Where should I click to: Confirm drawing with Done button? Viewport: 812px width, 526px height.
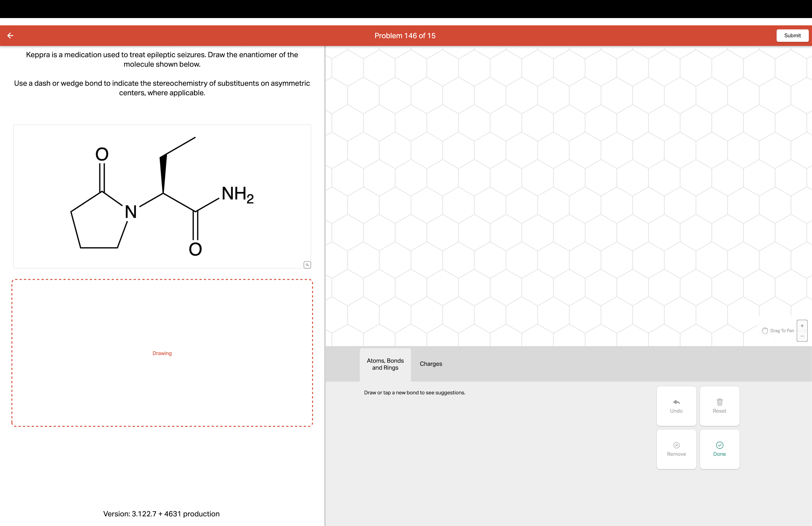[x=720, y=449]
